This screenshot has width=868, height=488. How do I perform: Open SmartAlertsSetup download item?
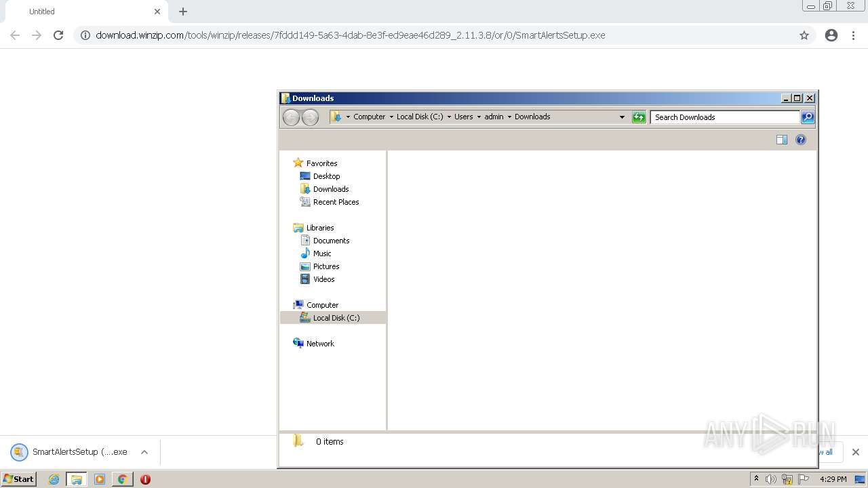69,452
